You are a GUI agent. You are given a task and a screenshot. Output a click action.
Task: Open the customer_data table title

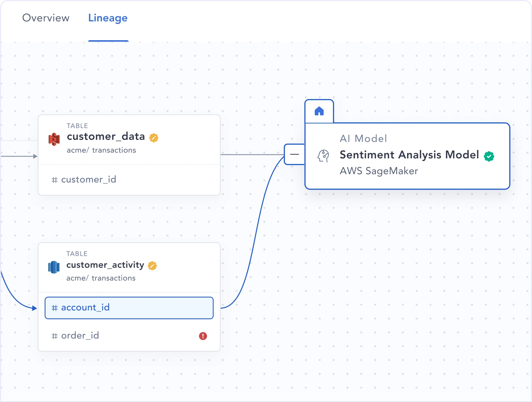105,136
